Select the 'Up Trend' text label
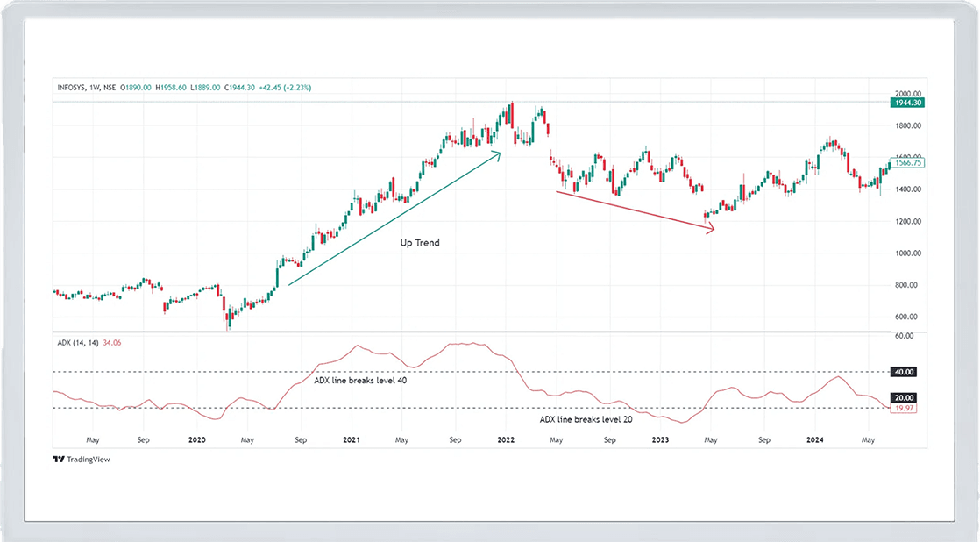Viewport: 980px width, 542px height. coord(420,242)
